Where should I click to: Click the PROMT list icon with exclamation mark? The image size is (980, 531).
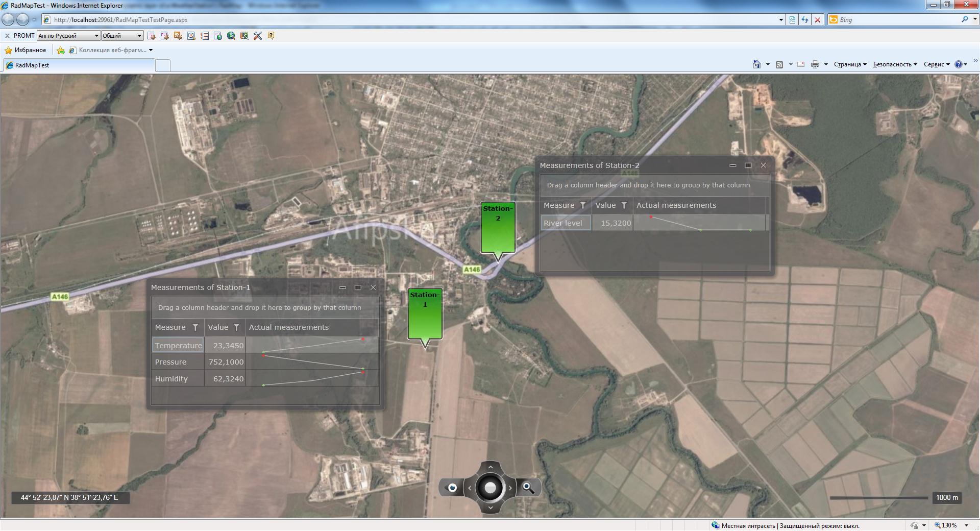click(x=204, y=36)
